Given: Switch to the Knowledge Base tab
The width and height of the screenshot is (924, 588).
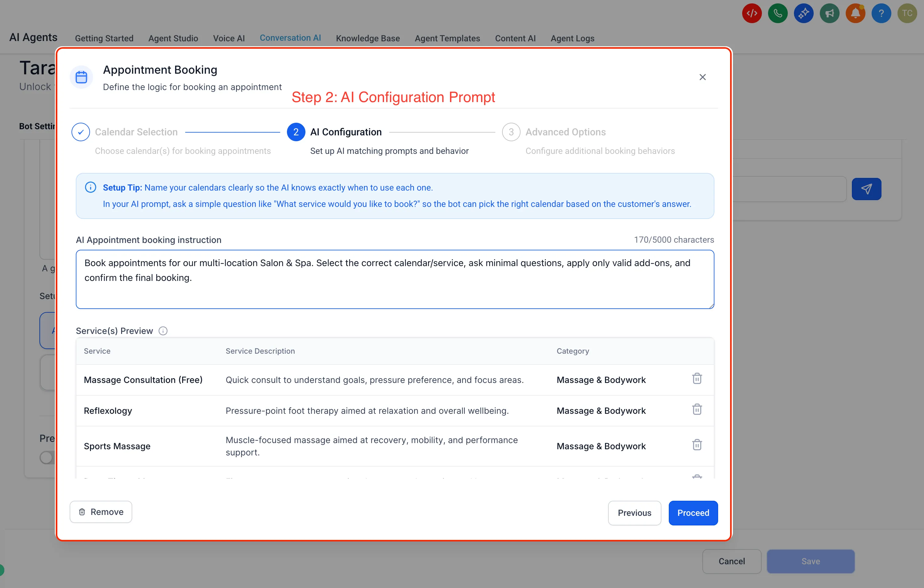Looking at the screenshot, I should pyautogui.click(x=368, y=38).
